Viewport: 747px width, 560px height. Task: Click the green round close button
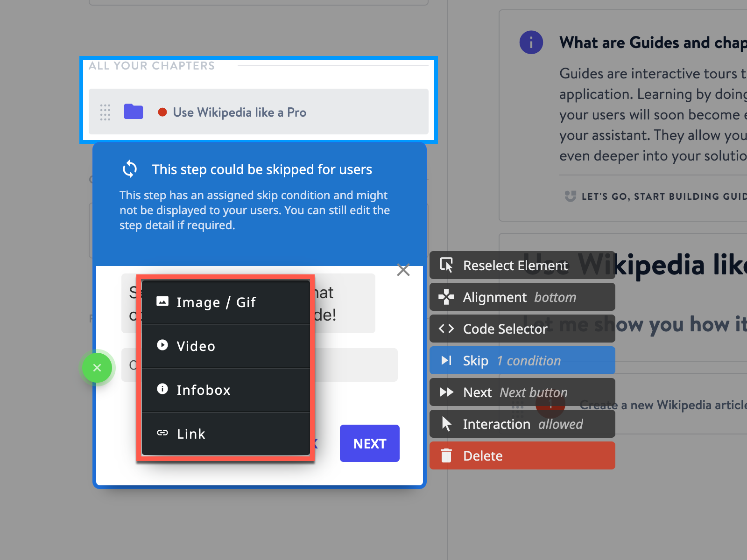97,368
